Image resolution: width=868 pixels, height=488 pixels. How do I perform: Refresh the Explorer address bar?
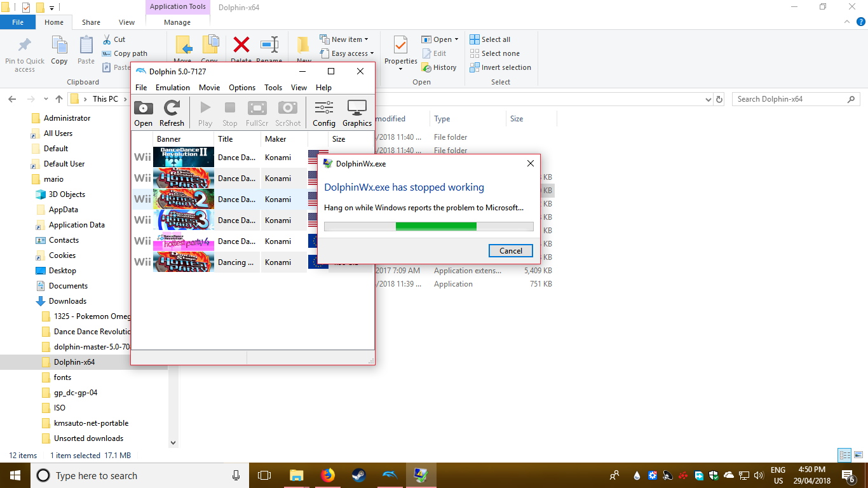(719, 100)
